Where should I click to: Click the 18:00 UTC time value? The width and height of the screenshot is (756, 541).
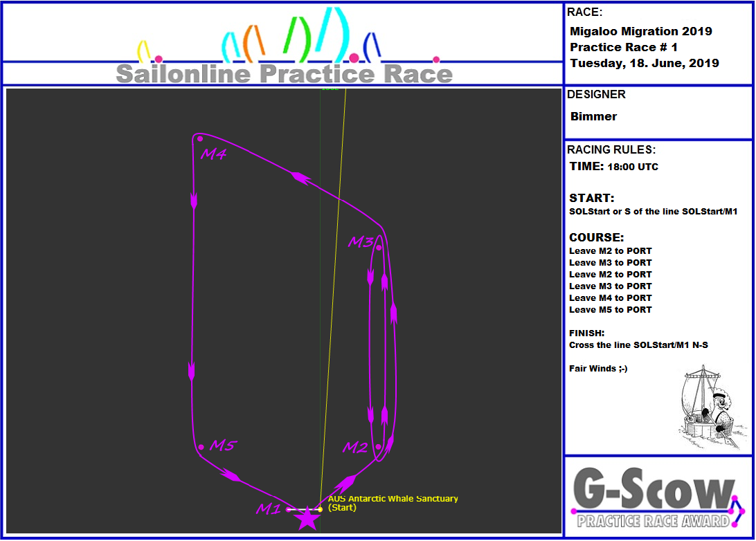633,167
